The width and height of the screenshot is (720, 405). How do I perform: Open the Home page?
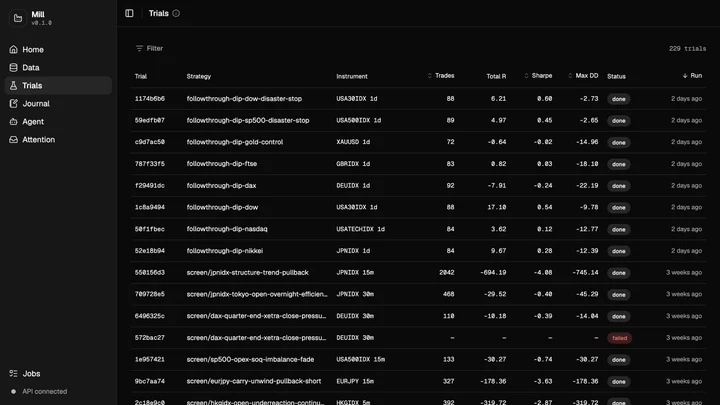coord(58,49)
